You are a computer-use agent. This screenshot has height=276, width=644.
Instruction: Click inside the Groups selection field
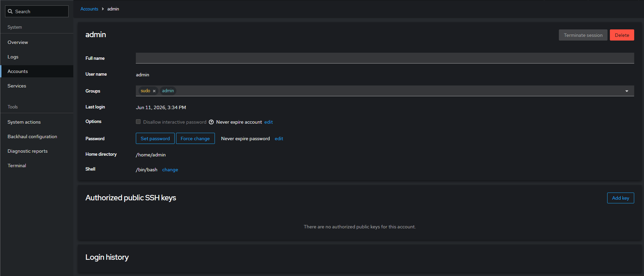[x=385, y=91]
